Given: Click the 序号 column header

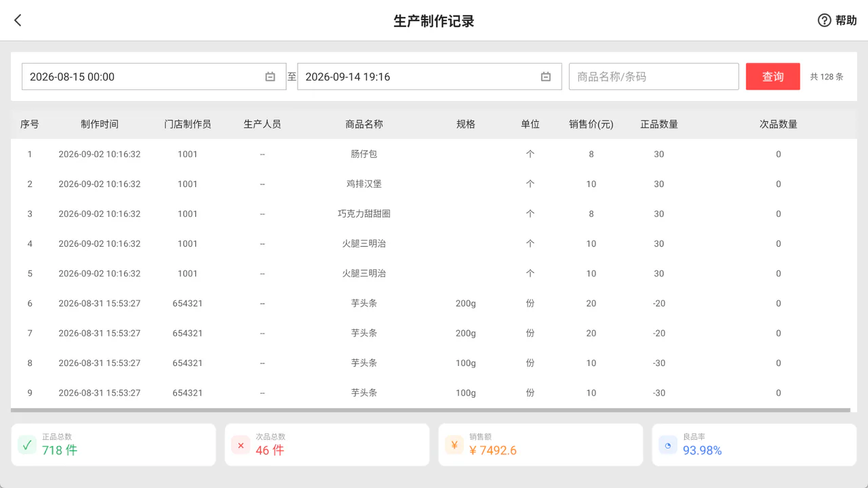Looking at the screenshot, I should pos(30,124).
